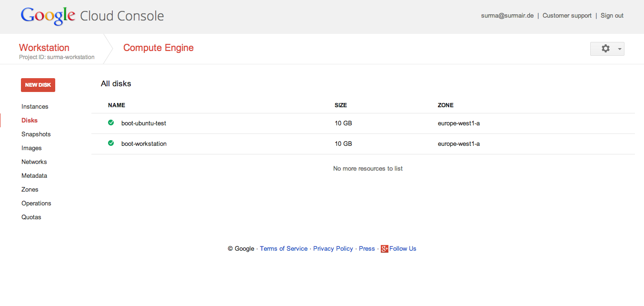Click the Workstation project breadcrumb

click(44, 48)
